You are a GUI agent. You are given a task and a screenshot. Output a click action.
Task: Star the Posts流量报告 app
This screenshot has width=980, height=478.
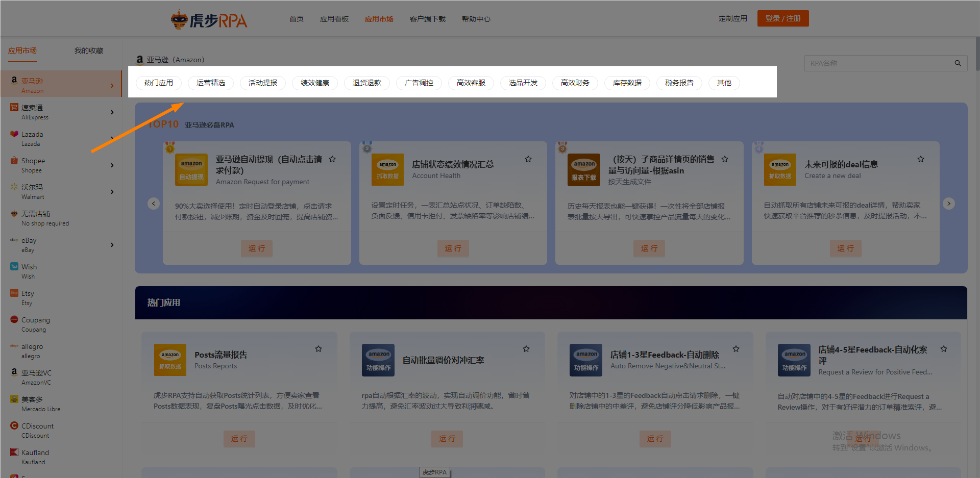pyautogui.click(x=318, y=349)
